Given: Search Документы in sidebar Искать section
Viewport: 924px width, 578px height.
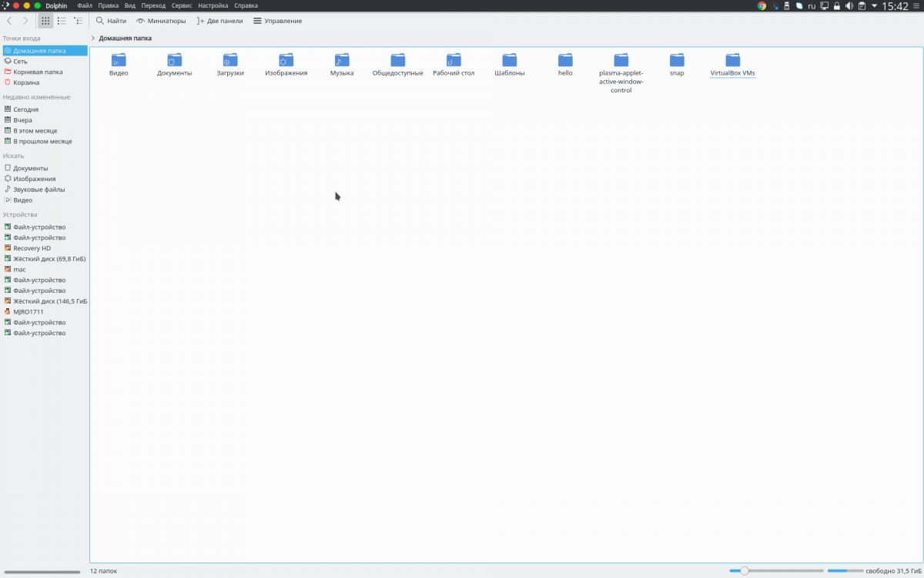Looking at the screenshot, I should pos(45,168).
